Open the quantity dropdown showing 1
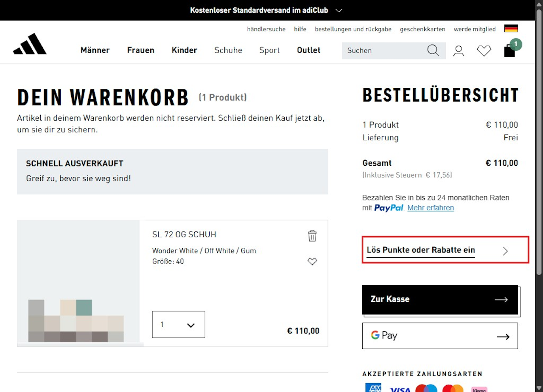The height and width of the screenshot is (392, 543). coord(179,325)
